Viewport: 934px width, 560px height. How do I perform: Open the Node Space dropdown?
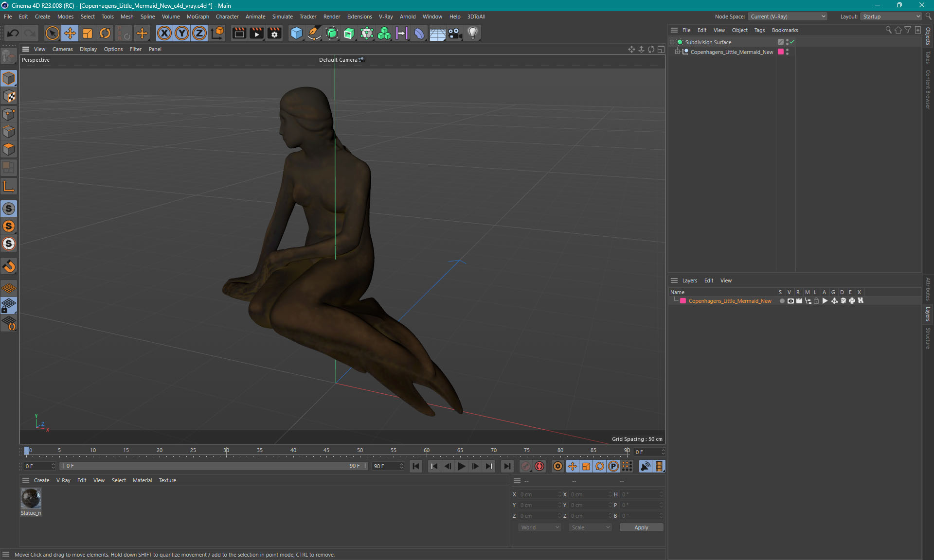(787, 17)
